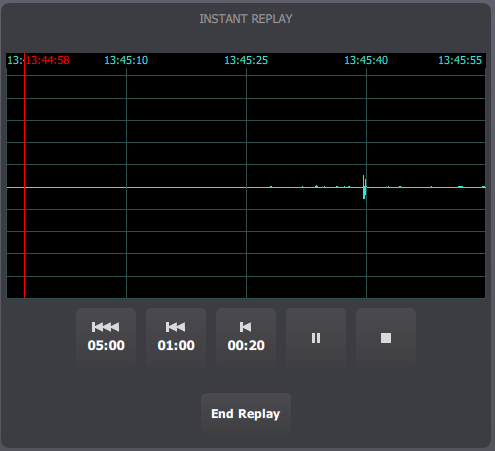
Task: Select the 13:45:40 time label
Action: click(366, 60)
